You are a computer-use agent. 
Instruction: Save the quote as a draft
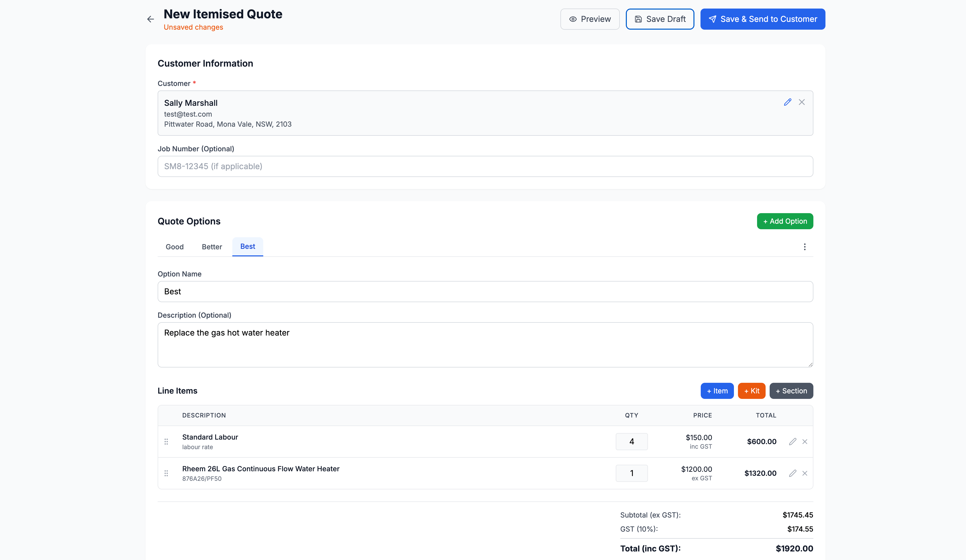point(660,19)
